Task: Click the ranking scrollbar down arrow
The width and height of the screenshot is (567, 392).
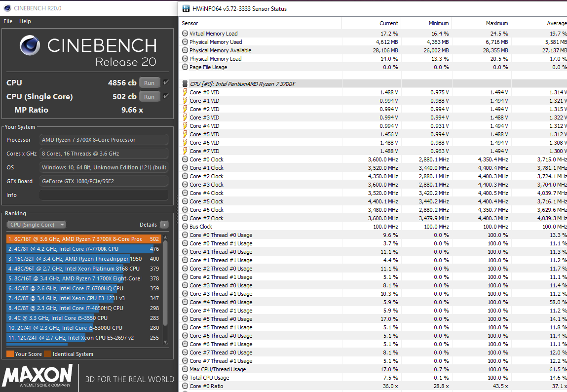Action: (166, 342)
